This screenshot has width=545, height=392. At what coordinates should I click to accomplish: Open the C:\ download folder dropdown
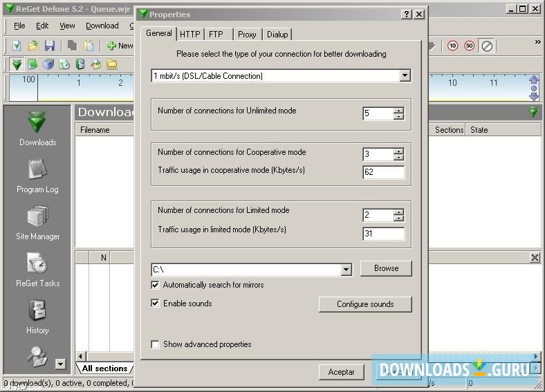click(x=346, y=270)
